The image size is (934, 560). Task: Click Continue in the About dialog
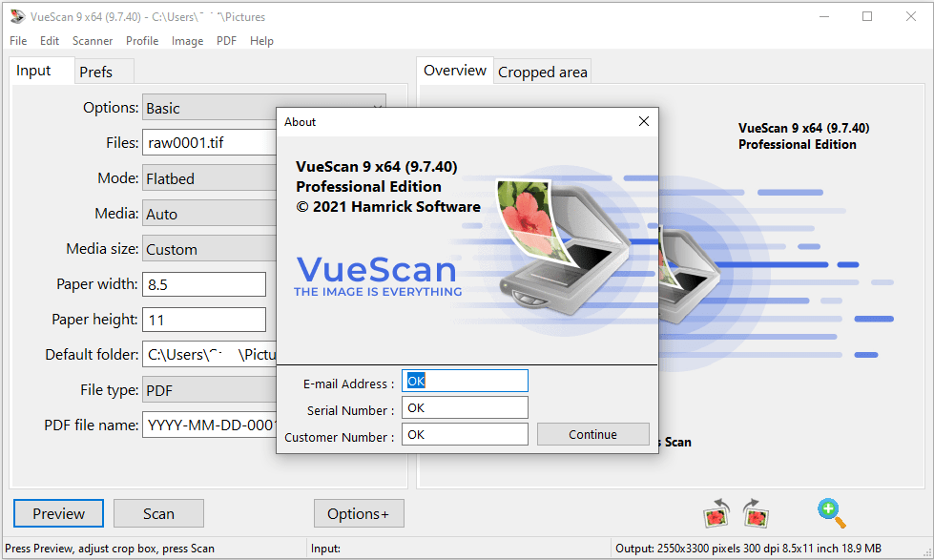[592, 434]
